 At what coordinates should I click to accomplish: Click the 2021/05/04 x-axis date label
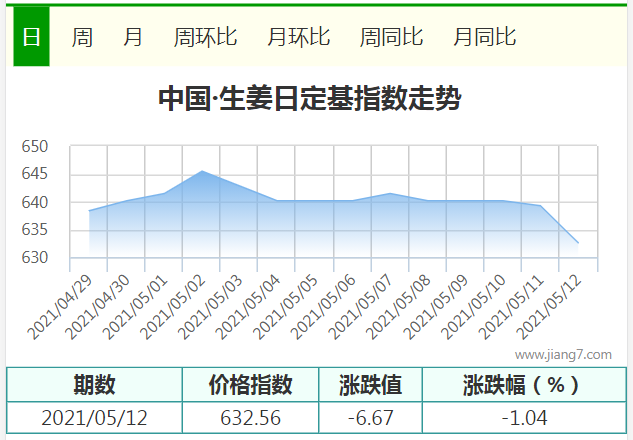[x=248, y=307]
